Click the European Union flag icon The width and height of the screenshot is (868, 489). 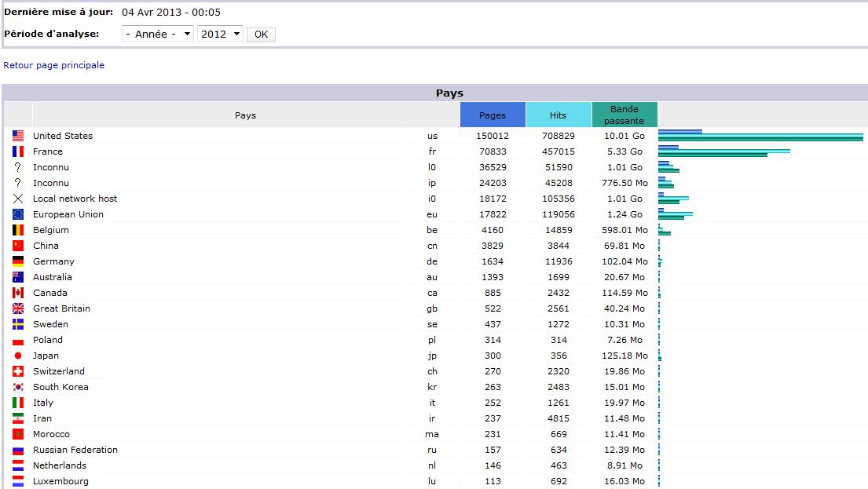click(x=18, y=214)
